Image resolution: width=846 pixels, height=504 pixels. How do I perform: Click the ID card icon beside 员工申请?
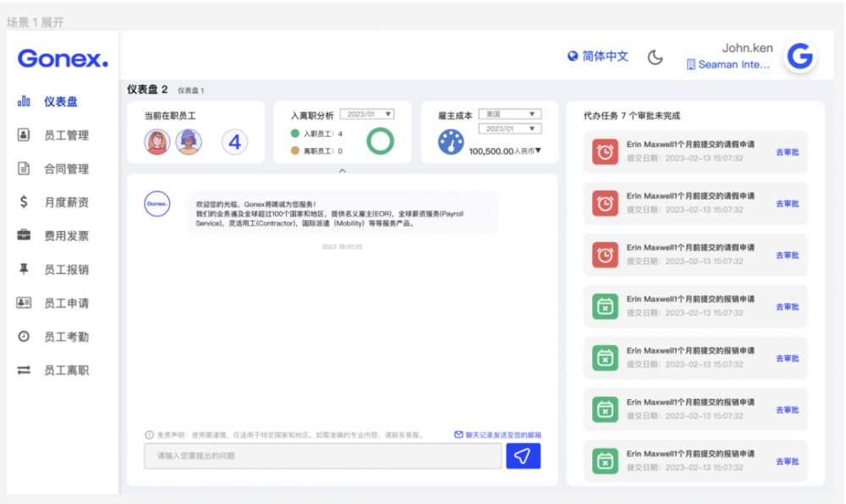[x=24, y=303]
